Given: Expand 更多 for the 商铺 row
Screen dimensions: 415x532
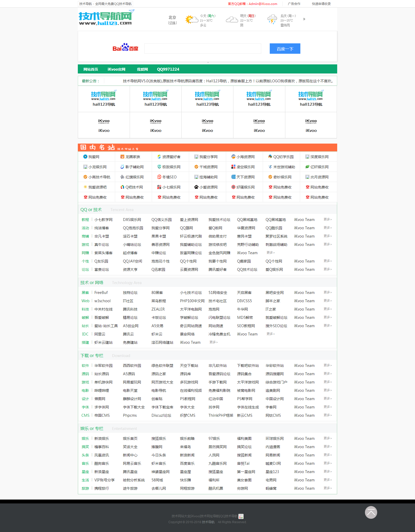Looking at the screenshot, I should [x=328, y=236].
